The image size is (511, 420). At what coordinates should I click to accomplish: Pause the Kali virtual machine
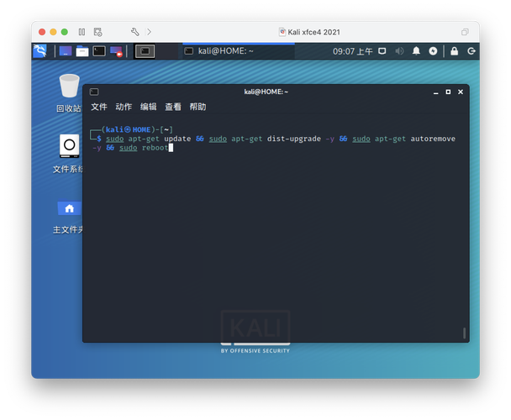(82, 32)
